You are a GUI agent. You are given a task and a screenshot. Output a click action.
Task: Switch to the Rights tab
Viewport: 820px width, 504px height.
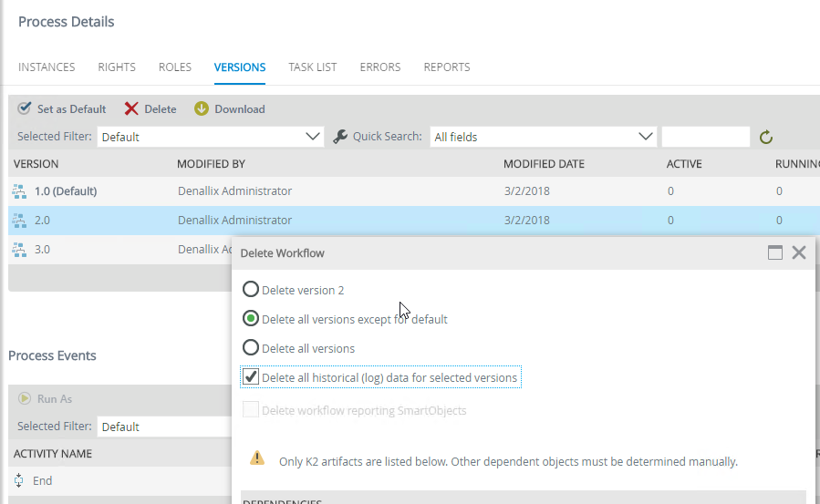click(x=117, y=67)
